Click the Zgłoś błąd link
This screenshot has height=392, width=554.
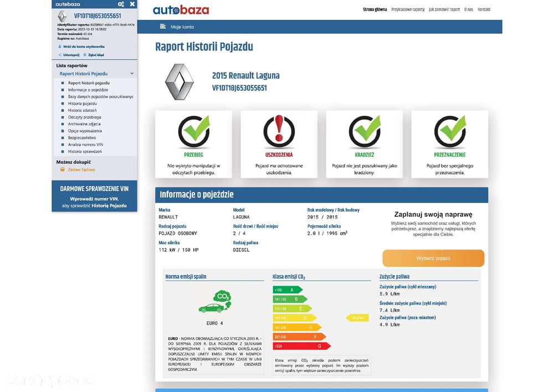click(96, 55)
